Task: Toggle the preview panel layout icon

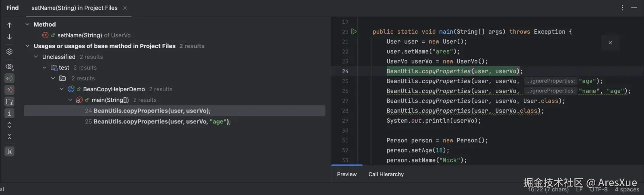Action: point(10,152)
